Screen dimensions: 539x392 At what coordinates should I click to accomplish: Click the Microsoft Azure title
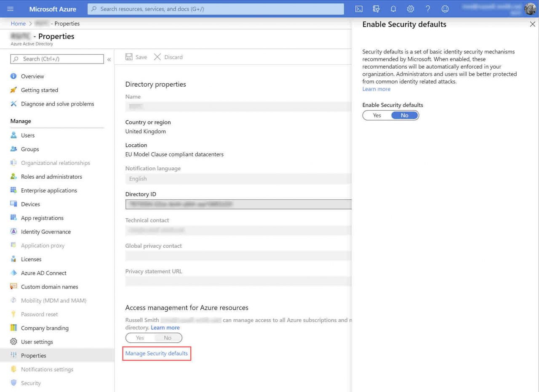point(53,9)
